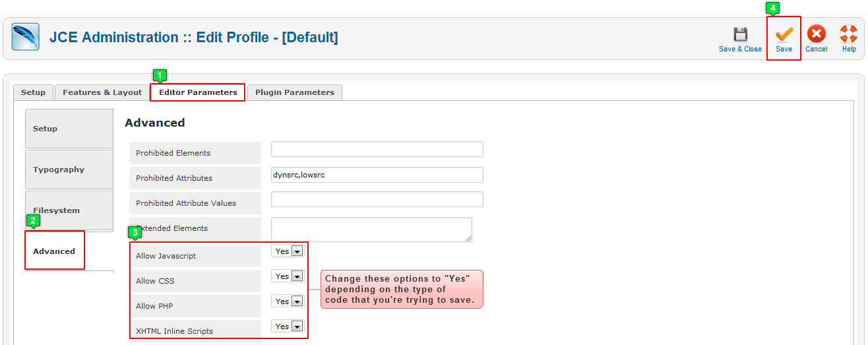The height and width of the screenshot is (345, 868).
Task: Open Help via the lifebuoy icon
Action: 849,34
